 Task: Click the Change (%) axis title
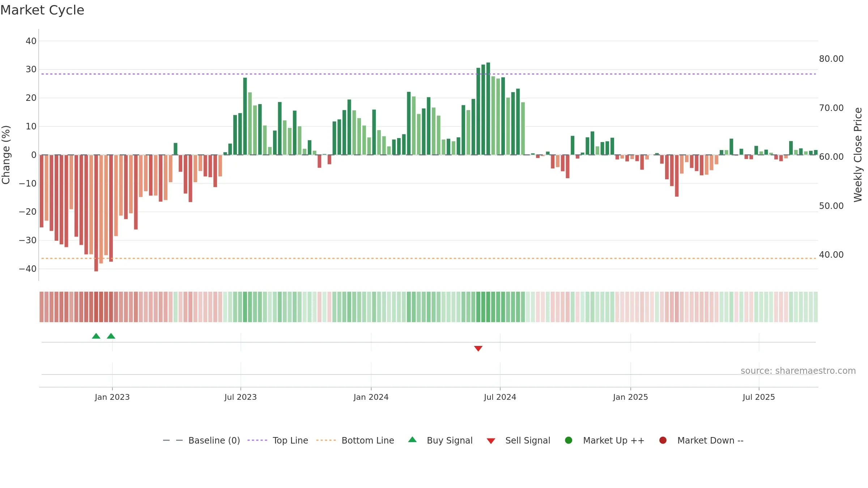tap(6, 155)
